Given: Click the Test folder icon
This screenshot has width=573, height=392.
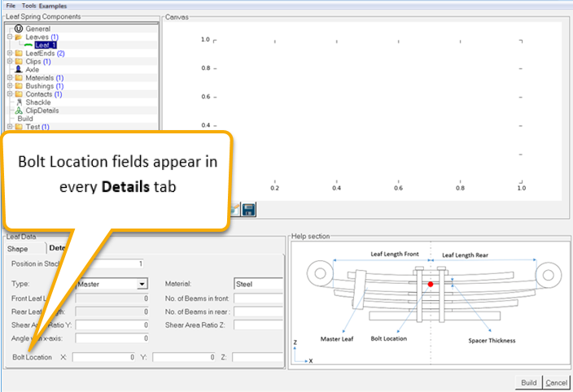Looking at the screenshot, I should [19, 127].
